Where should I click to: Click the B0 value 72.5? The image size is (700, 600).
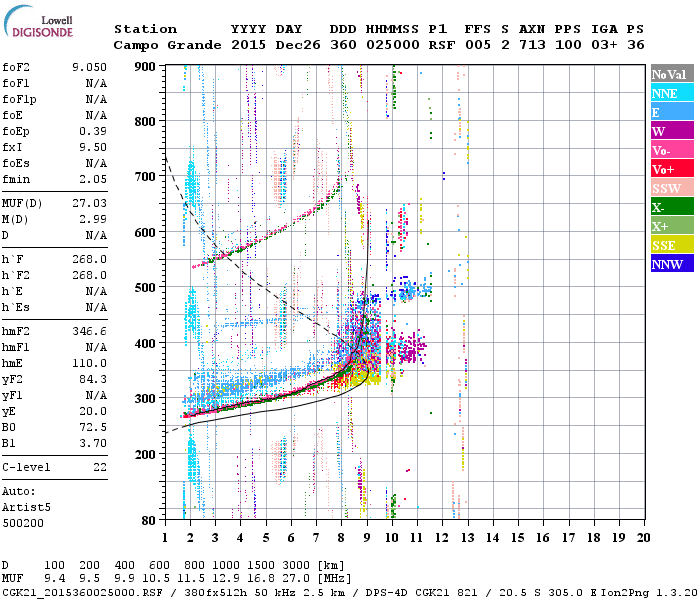tap(93, 427)
